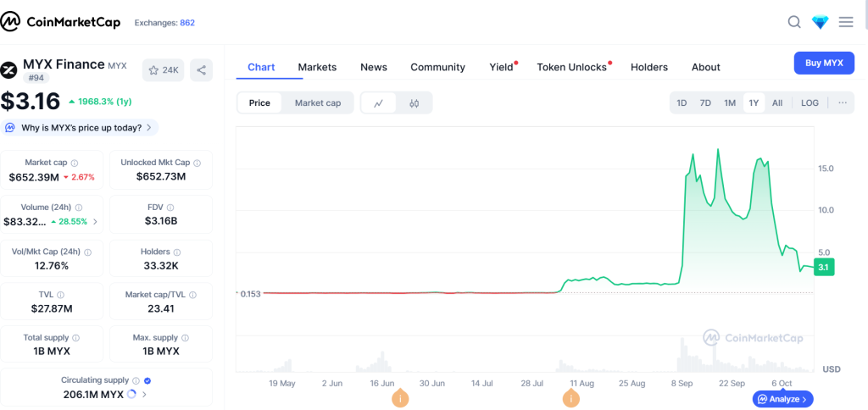This screenshot has height=410, width=868.
Task: Click the Market cap info icon
Action: click(x=75, y=163)
